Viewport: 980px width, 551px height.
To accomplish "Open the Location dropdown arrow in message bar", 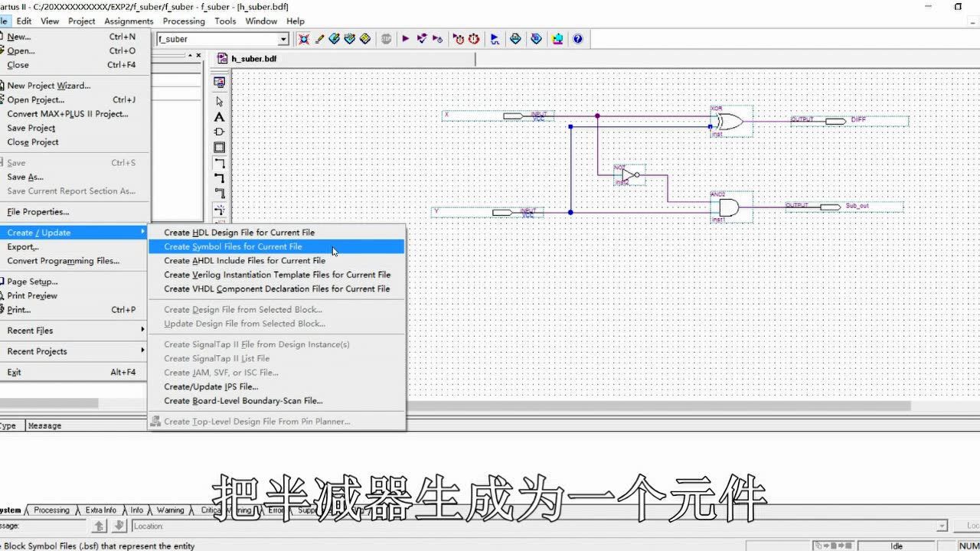I will pos(942,526).
